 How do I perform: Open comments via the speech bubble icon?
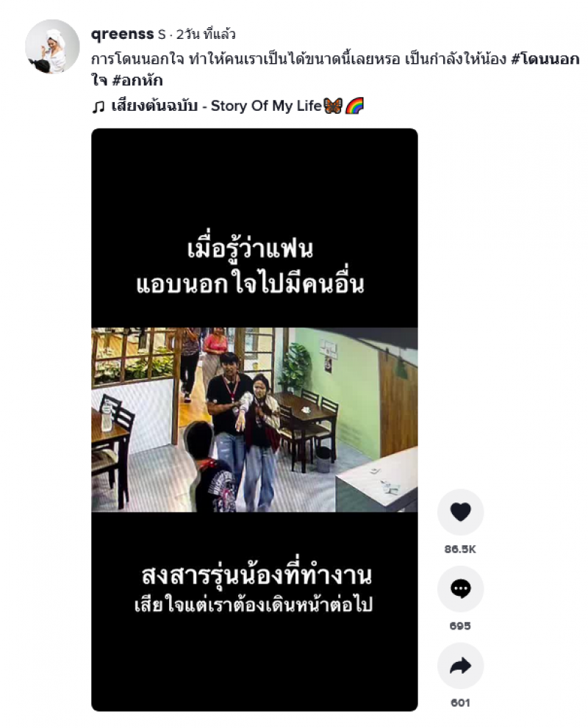(x=460, y=588)
